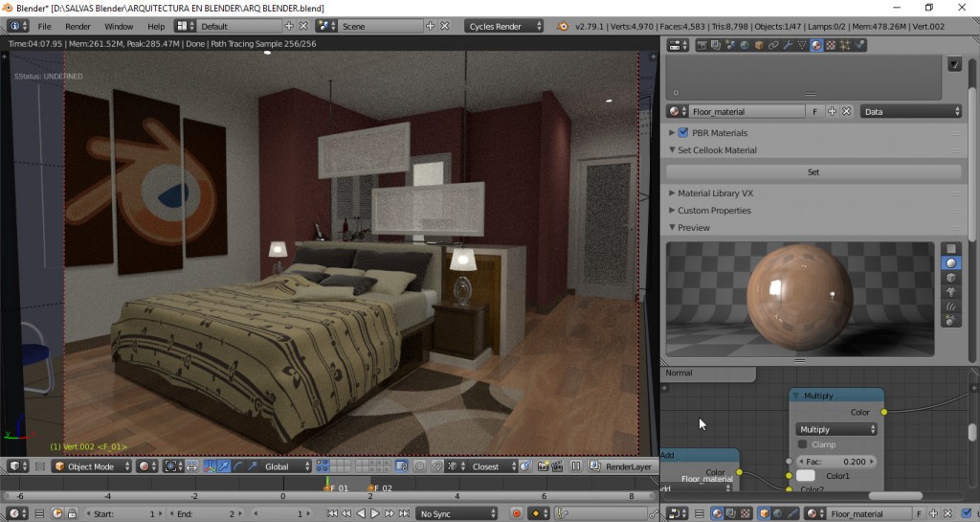Viewport: 980px width, 522px height.
Task: Unlink Floor_material with the X icon
Action: [x=846, y=111]
